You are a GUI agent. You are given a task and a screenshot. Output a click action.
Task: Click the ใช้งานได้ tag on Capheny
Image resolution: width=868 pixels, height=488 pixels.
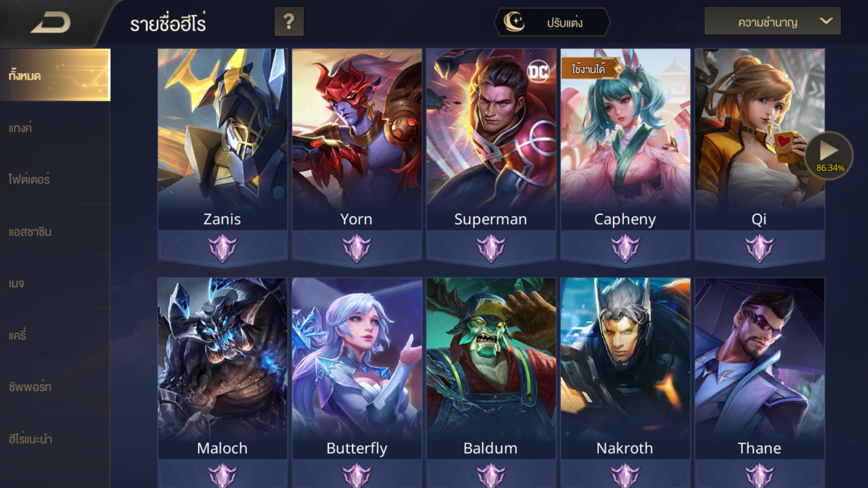590,69
